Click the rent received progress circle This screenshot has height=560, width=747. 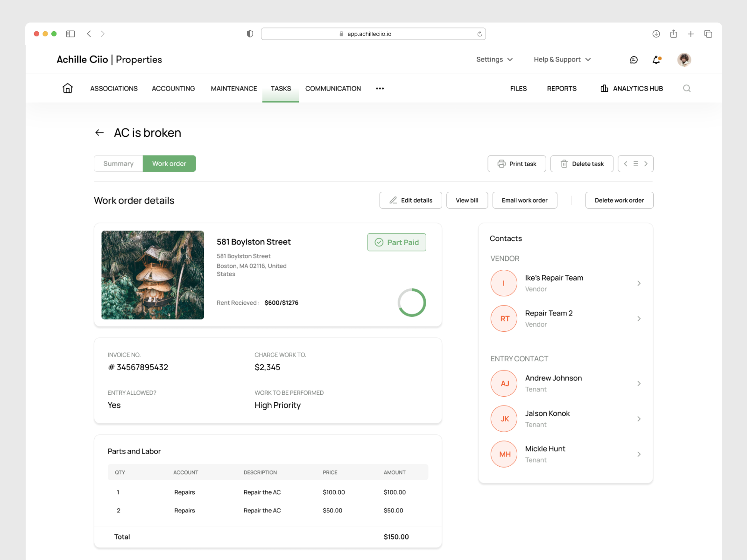(x=411, y=302)
